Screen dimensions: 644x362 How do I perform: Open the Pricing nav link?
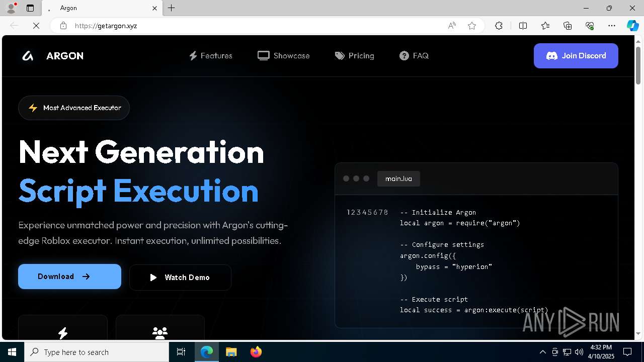(x=355, y=56)
